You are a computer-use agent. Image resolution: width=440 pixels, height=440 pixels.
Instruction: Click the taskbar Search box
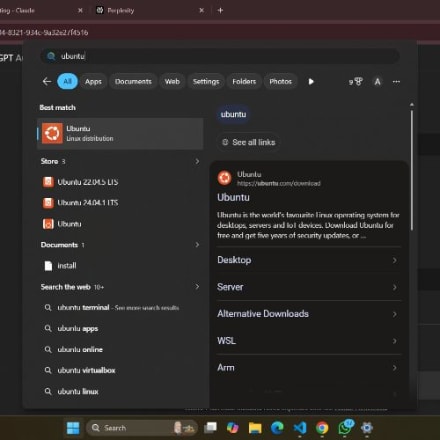(141, 428)
